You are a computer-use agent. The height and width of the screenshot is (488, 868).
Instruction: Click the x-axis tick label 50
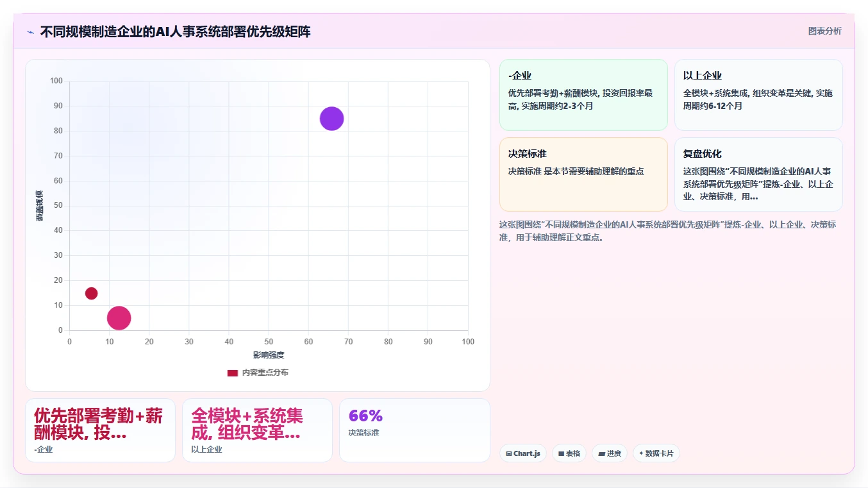click(269, 342)
